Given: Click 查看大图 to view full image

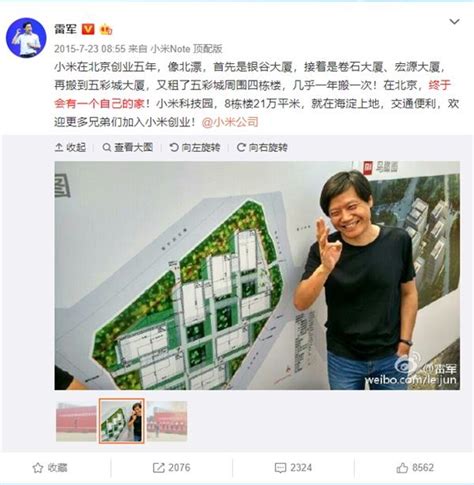Looking at the screenshot, I should 128,147.
